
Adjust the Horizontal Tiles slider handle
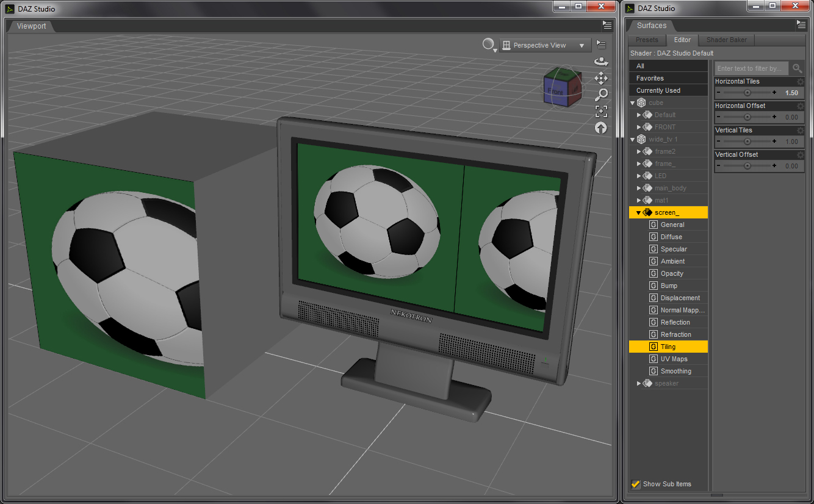747,93
